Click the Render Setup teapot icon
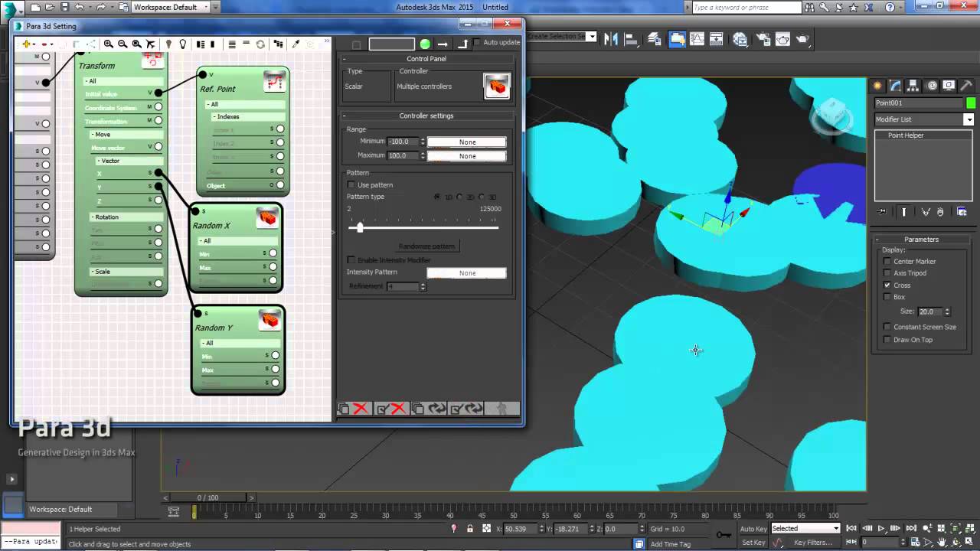 (x=763, y=39)
